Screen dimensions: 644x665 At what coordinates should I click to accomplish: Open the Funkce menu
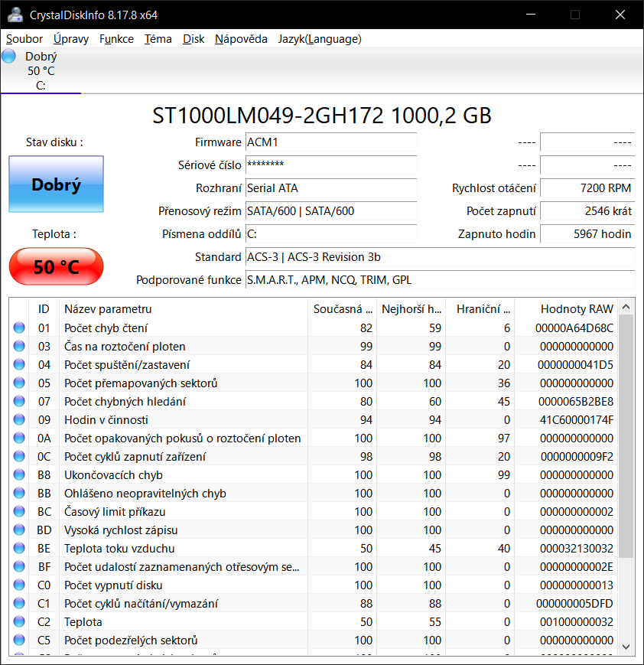pyautogui.click(x=116, y=39)
